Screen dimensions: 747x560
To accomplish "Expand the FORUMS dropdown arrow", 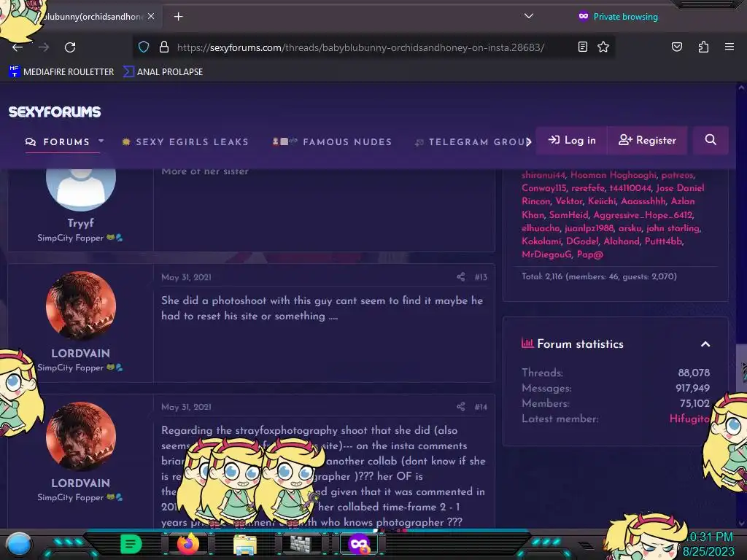I will [x=101, y=141].
